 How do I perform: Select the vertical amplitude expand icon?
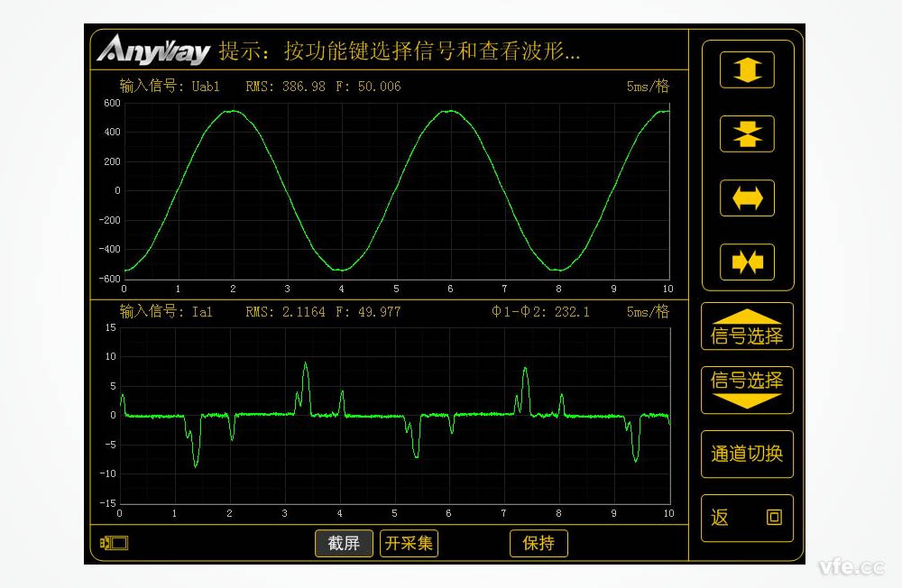[x=746, y=69]
